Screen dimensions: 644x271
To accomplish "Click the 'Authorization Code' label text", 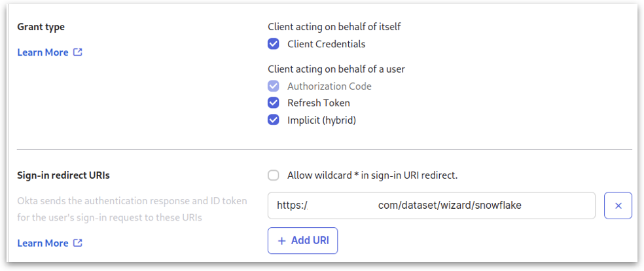I will point(329,86).
